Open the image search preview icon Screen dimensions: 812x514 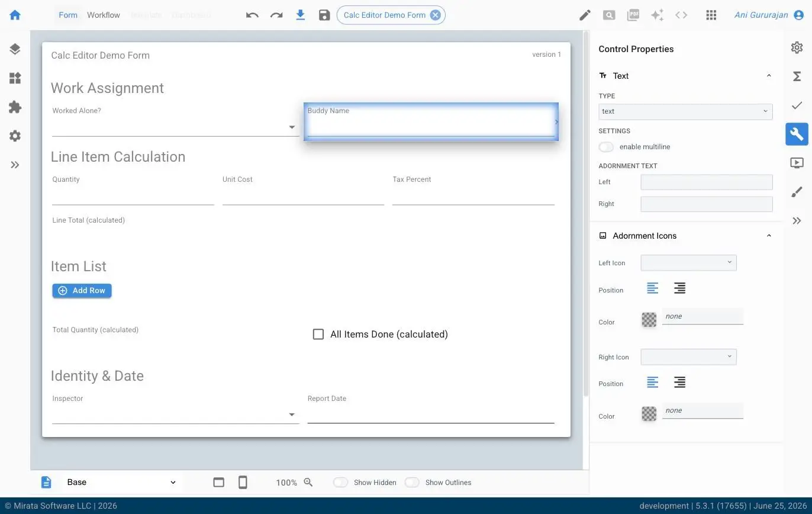click(x=609, y=15)
